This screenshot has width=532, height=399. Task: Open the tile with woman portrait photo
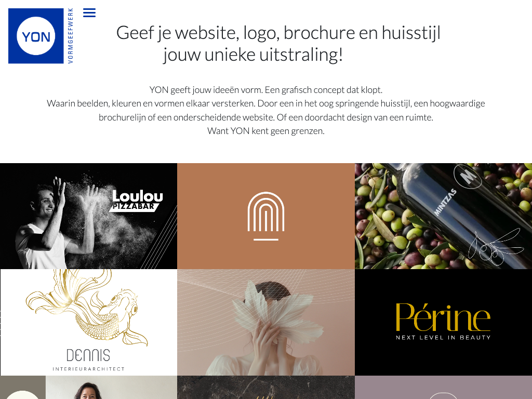[x=88, y=387]
